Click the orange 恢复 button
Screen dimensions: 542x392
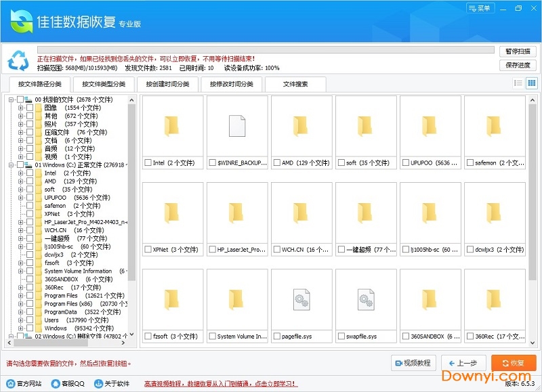[514, 363]
